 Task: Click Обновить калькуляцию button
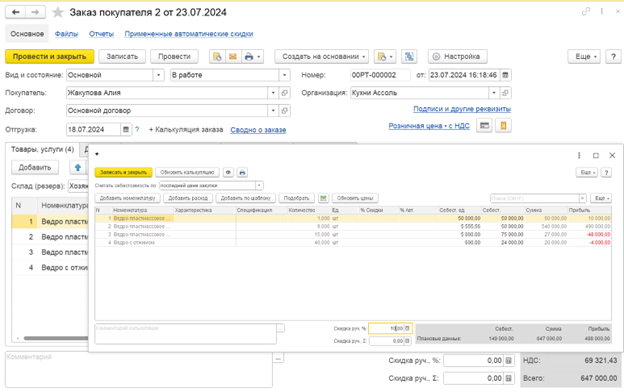[187, 172]
